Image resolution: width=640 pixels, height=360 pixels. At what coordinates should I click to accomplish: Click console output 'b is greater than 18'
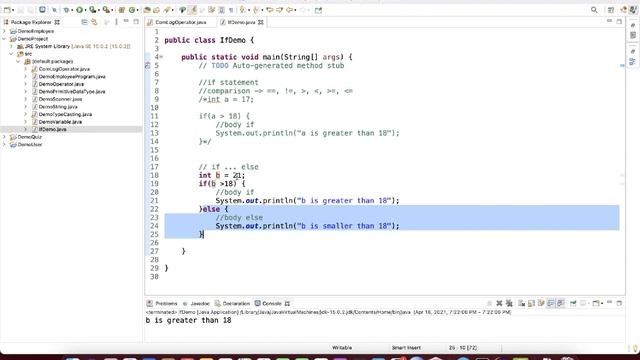[x=188, y=320]
